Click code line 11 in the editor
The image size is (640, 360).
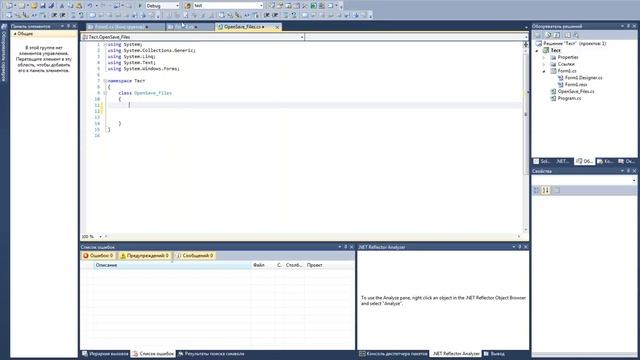pos(314,105)
